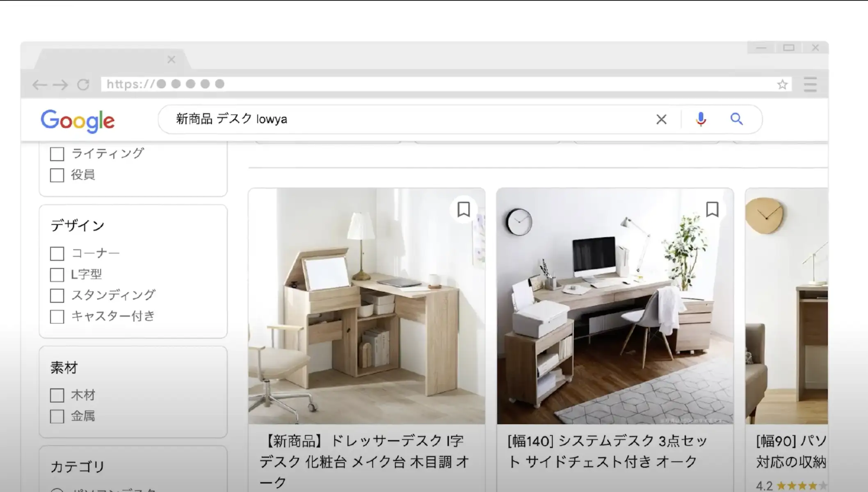Save the system desk with bookmark icon
Image resolution: width=868 pixels, height=492 pixels.
[x=712, y=209]
